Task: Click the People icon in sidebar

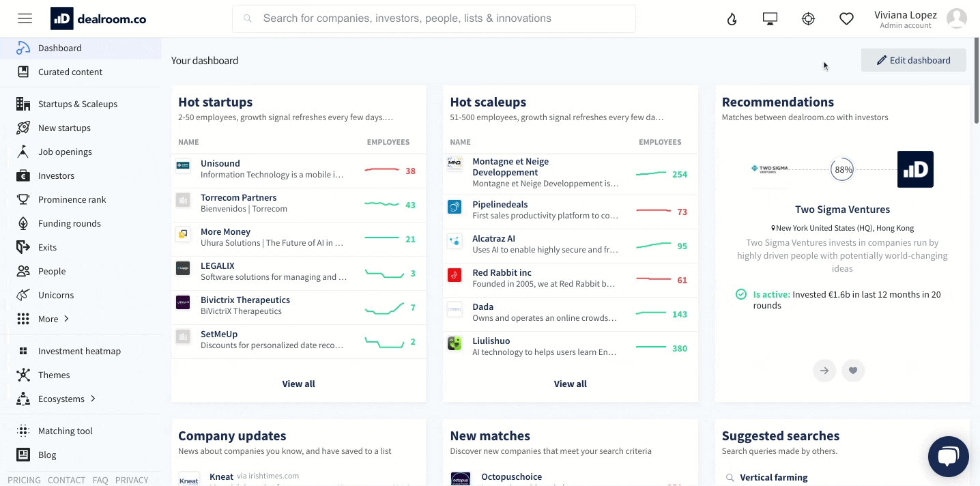Action: click(x=23, y=271)
